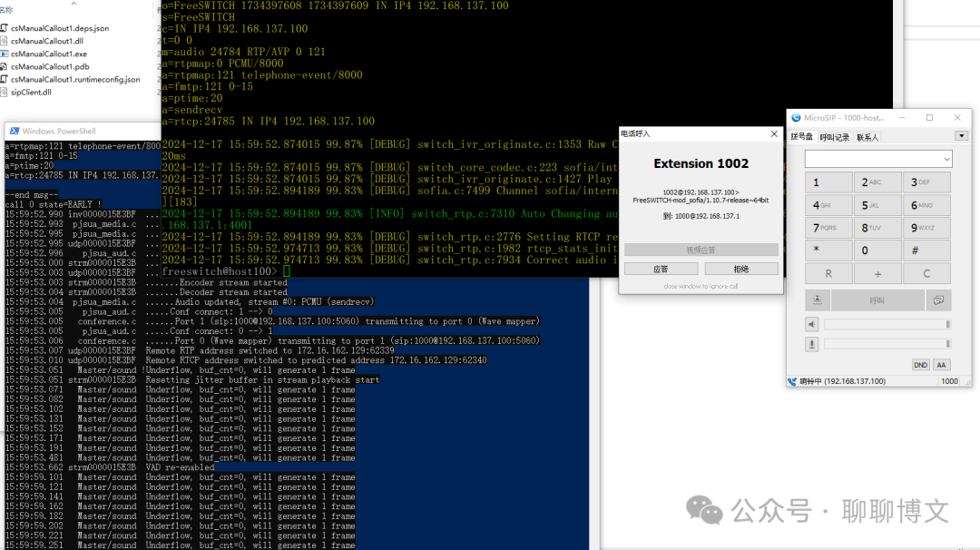Answer the call with 应答 button
Image resolution: width=980 pixels, height=550 pixels.
pos(661,269)
